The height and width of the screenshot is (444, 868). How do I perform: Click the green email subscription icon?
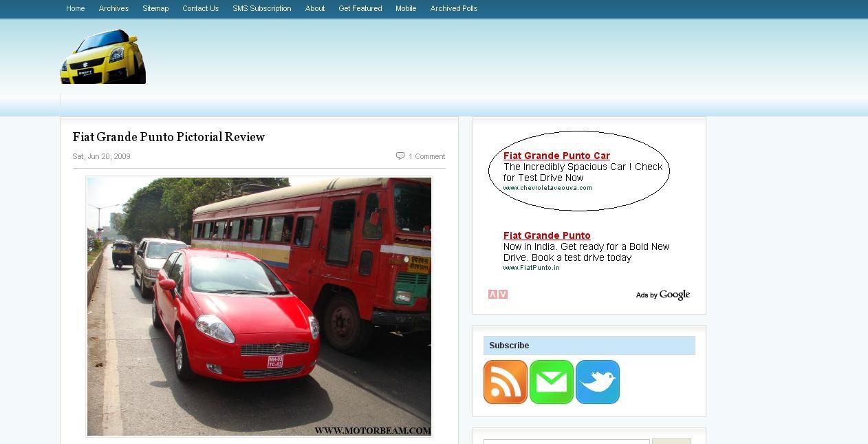coord(551,382)
